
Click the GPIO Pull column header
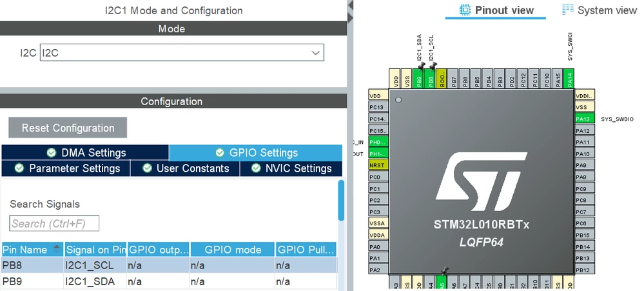point(306,250)
